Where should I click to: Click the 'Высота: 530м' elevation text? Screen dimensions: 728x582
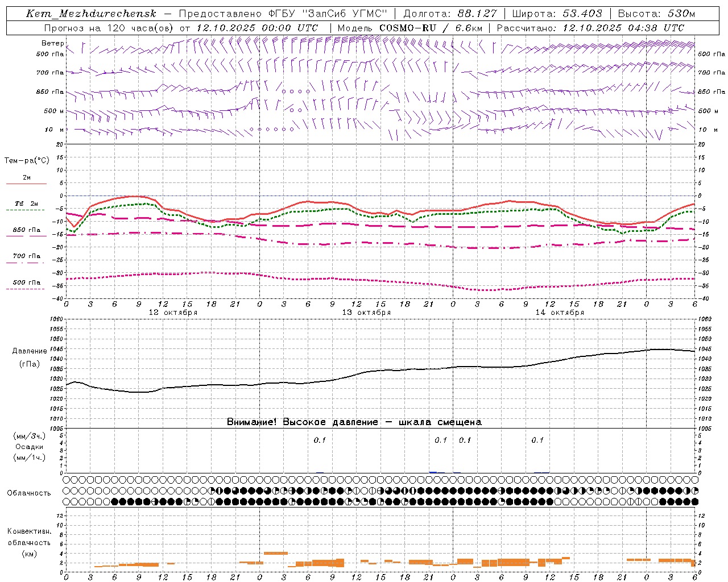[656, 14]
